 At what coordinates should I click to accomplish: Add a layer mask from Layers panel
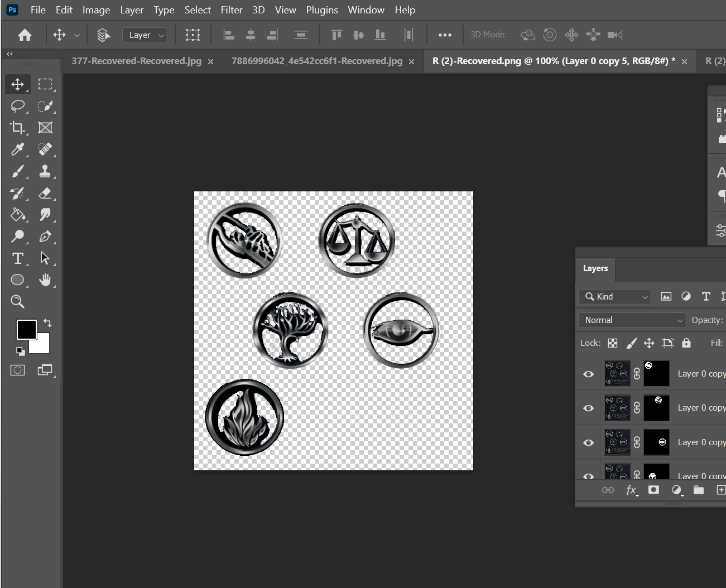[x=653, y=490]
